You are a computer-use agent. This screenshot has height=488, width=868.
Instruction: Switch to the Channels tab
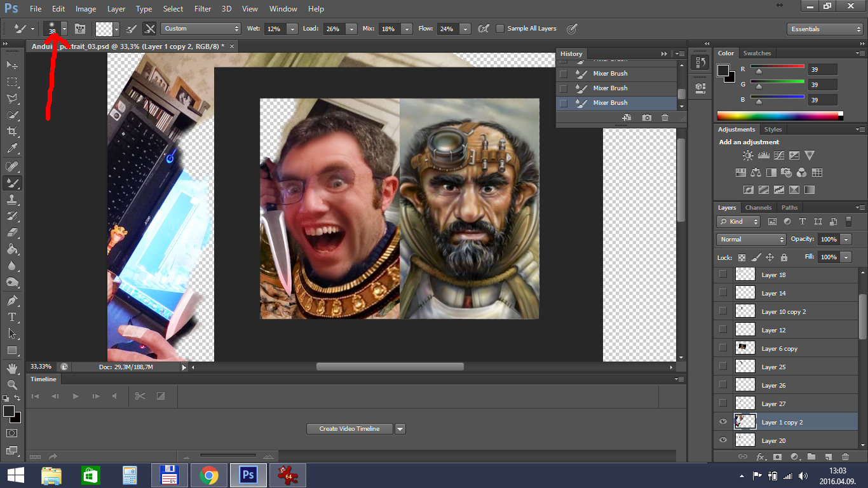(758, 208)
